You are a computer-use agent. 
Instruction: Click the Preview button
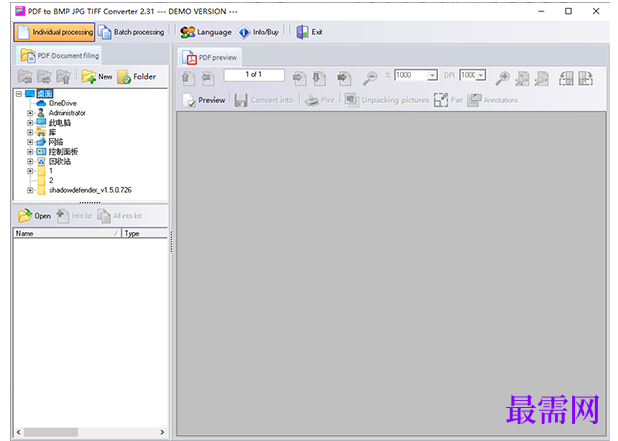(x=204, y=100)
